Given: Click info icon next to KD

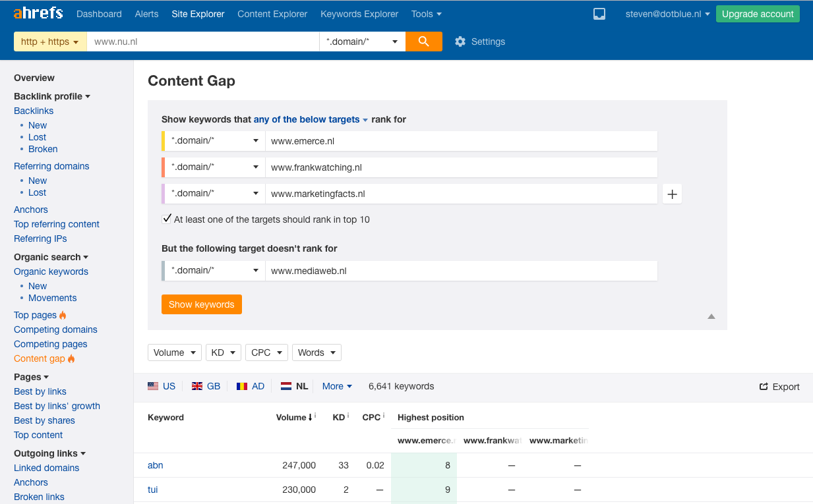Looking at the screenshot, I should point(348,416).
